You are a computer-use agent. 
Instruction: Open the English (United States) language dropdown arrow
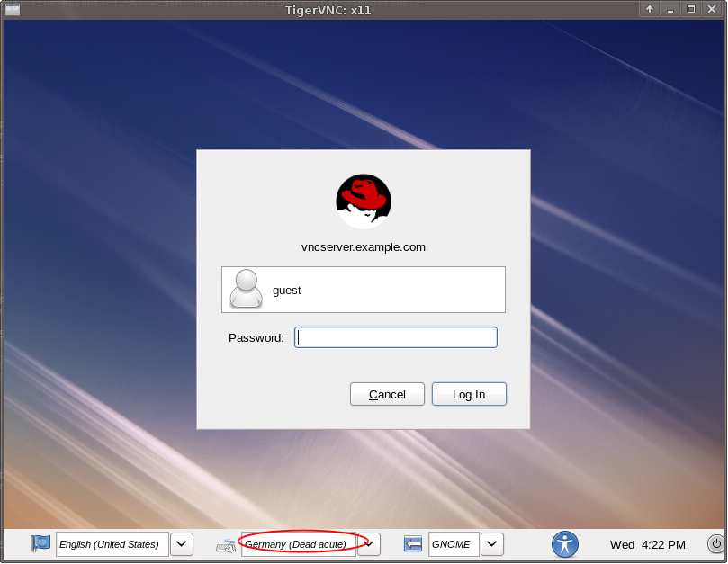(x=181, y=543)
